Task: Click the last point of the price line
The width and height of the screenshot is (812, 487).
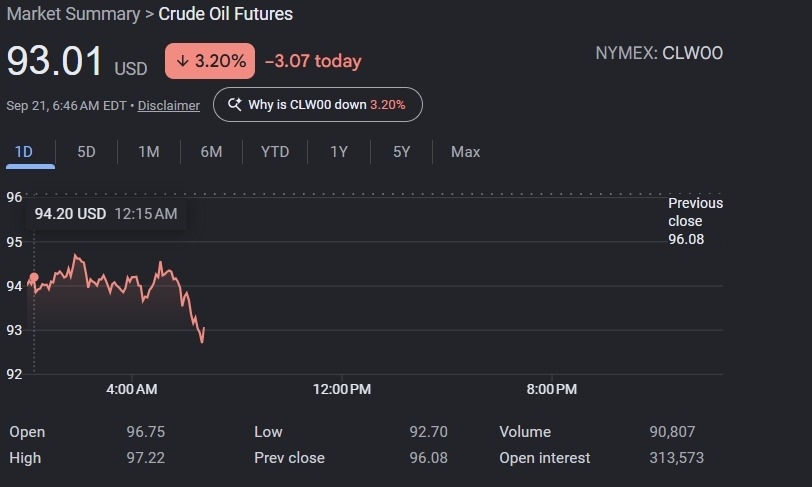Action: (204, 328)
